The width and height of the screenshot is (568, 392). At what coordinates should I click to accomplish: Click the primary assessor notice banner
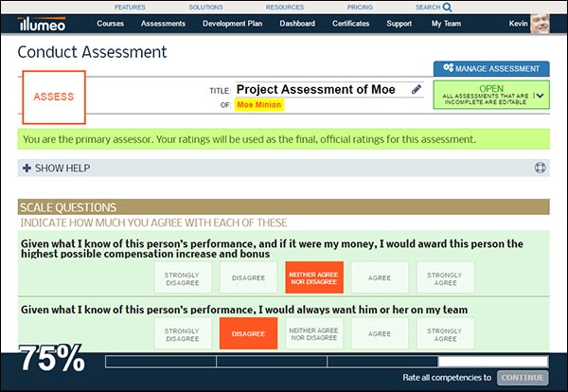coord(284,139)
